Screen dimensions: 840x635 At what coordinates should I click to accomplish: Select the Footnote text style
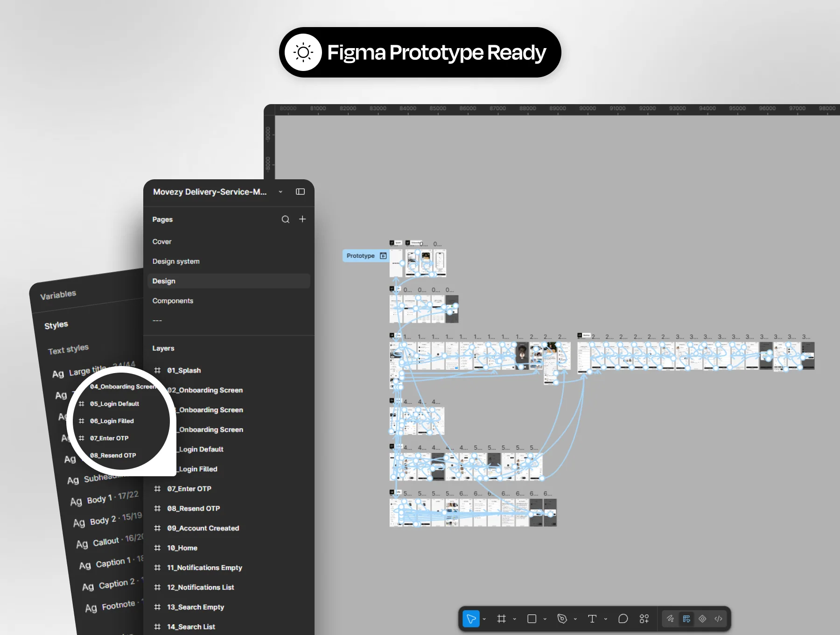click(x=115, y=606)
